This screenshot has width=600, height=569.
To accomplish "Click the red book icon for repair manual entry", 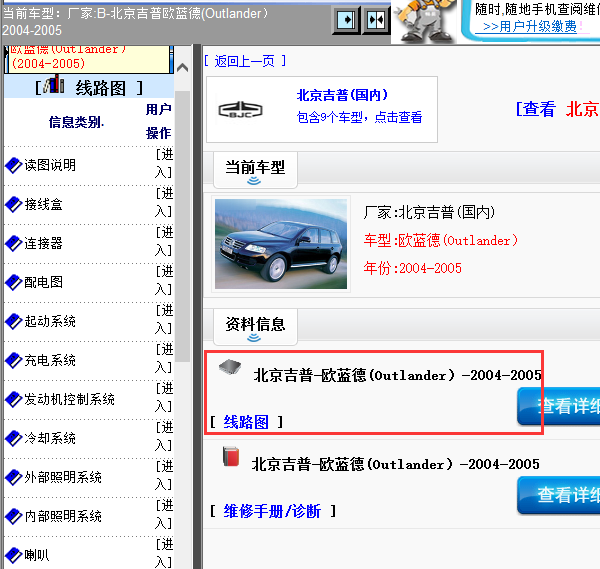I will click(231, 456).
